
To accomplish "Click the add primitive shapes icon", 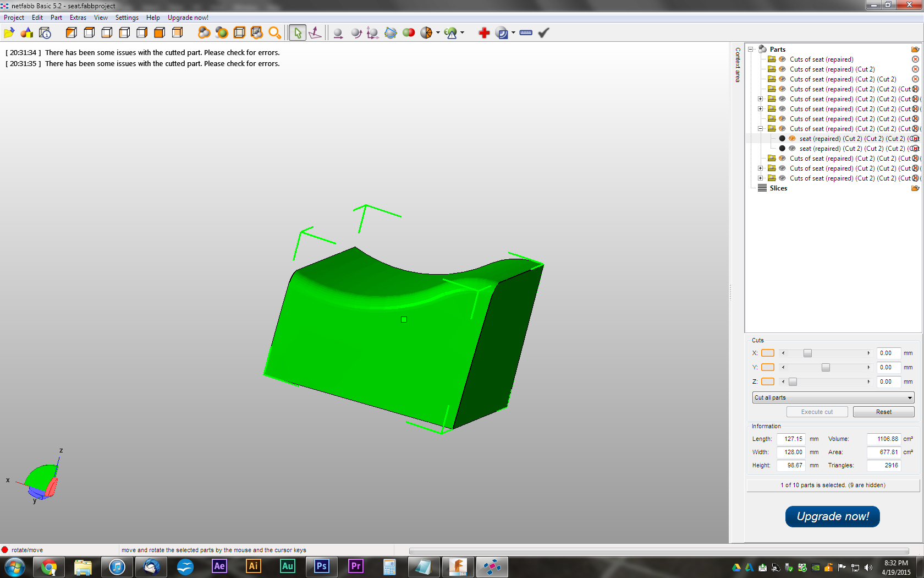I will [26, 33].
